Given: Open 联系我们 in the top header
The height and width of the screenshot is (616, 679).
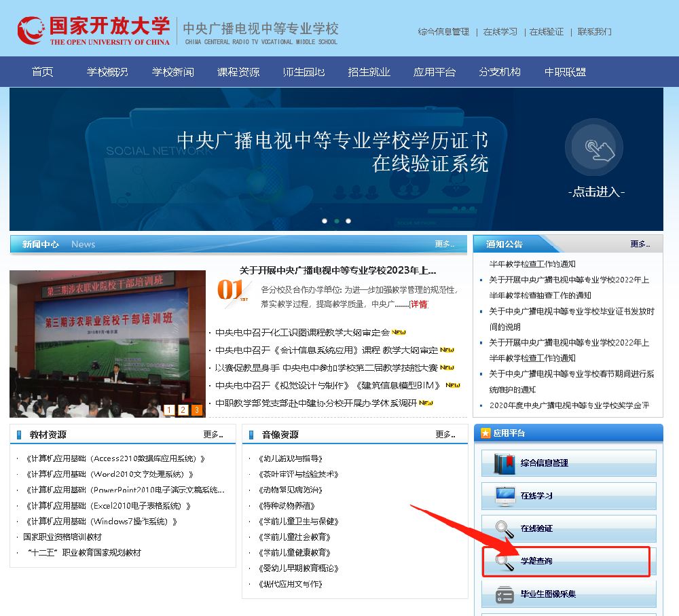Looking at the screenshot, I should pos(595,32).
